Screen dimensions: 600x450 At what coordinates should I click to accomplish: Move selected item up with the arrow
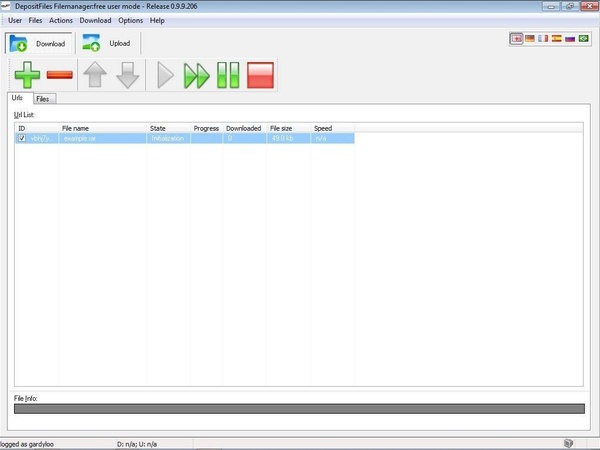point(95,75)
